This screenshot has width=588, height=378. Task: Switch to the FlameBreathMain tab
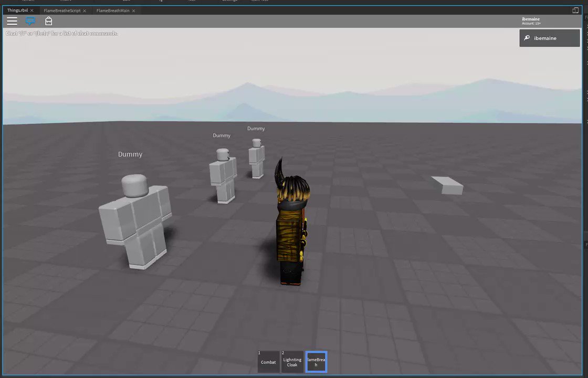coord(113,10)
